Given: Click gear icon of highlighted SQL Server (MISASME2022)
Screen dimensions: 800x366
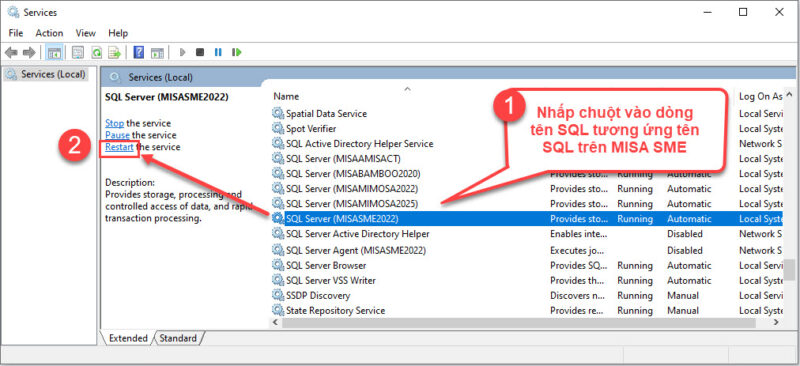Looking at the screenshot, I should (278, 218).
